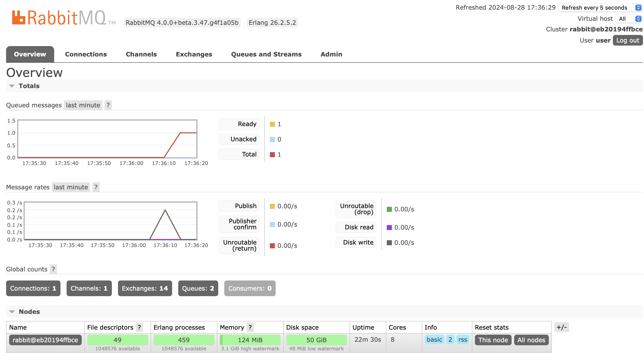
Task: Click the File descriptors 49 bar
Action: [x=117, y=340]
